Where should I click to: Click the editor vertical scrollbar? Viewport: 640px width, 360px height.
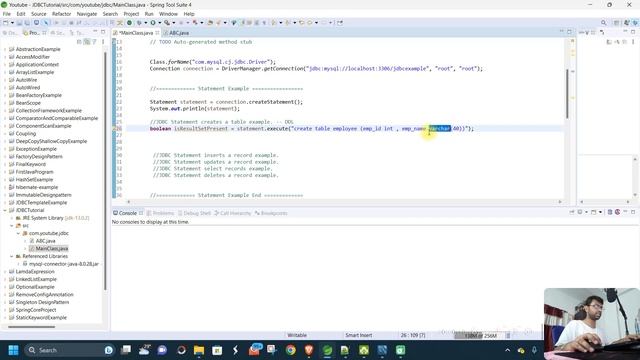[567, 94]
